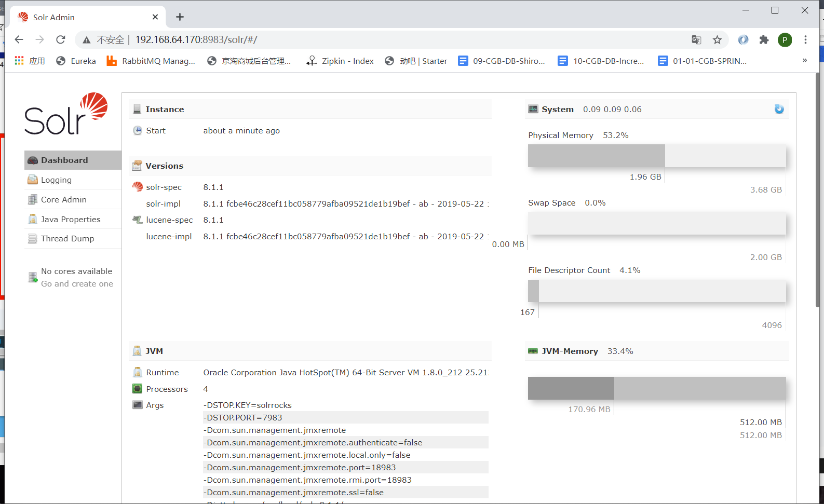The height and width of the screenshot is (504, 824).
Task: Open the 动吧 | Starter bookmark
Action: click(x=416, y=61)
